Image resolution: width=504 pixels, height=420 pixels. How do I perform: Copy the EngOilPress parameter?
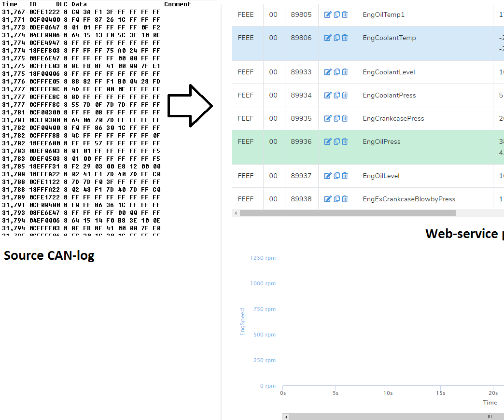point(336,141)
